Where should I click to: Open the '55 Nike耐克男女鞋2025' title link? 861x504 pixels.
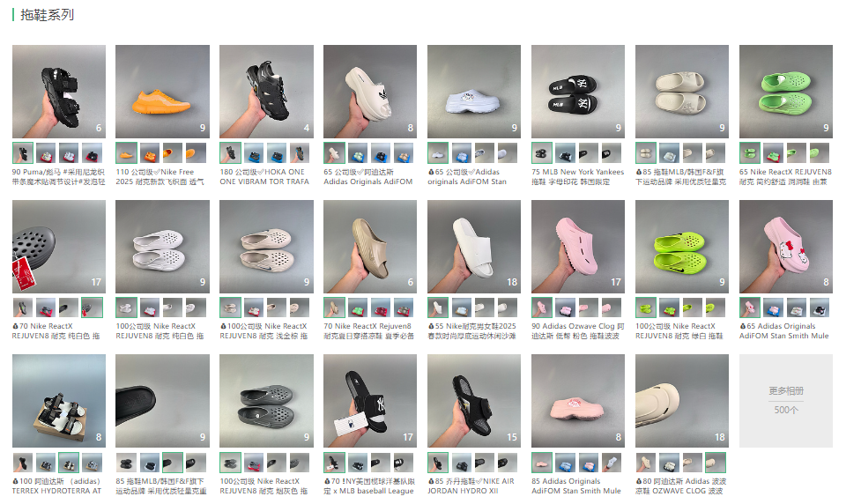[x=472, y=331]
